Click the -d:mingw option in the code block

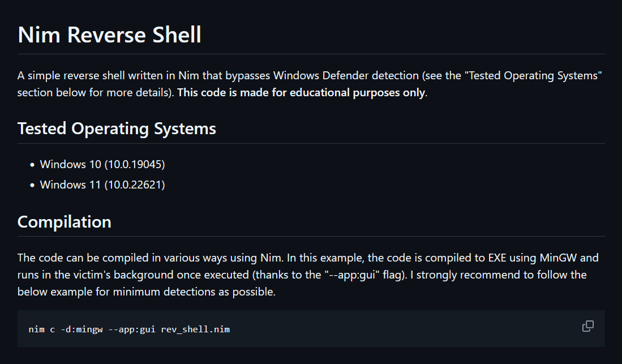pos(81,329)
